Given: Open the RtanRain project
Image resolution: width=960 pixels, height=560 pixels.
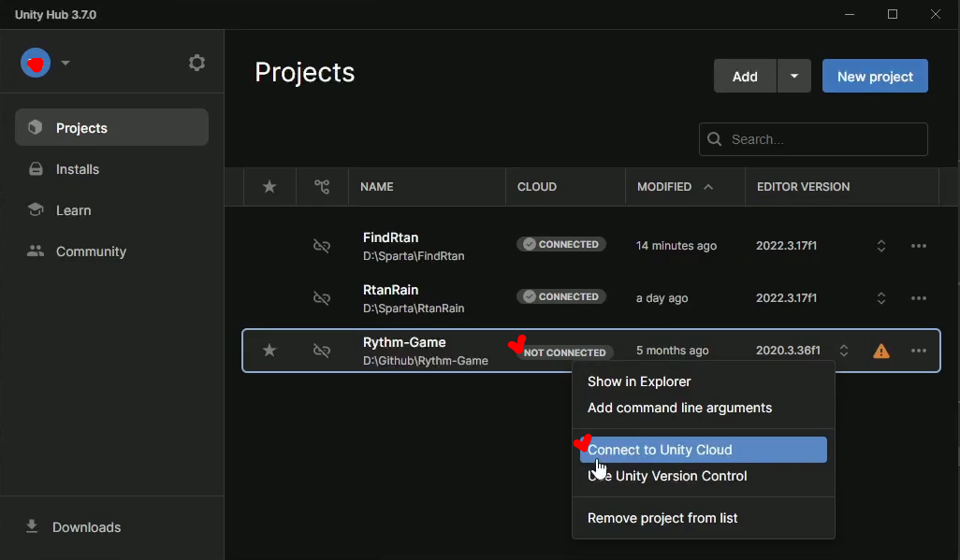Looking at the screenshot, I should pos(390,290).
